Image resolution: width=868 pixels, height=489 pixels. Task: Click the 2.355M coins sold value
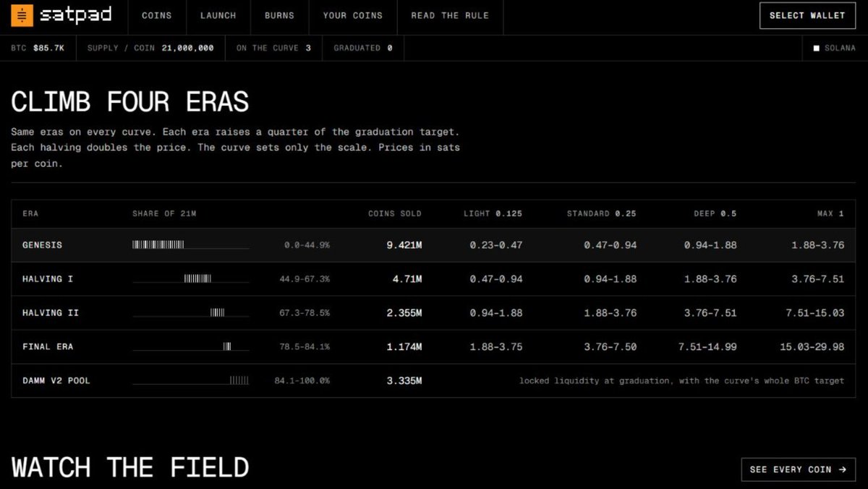[404, 313]
